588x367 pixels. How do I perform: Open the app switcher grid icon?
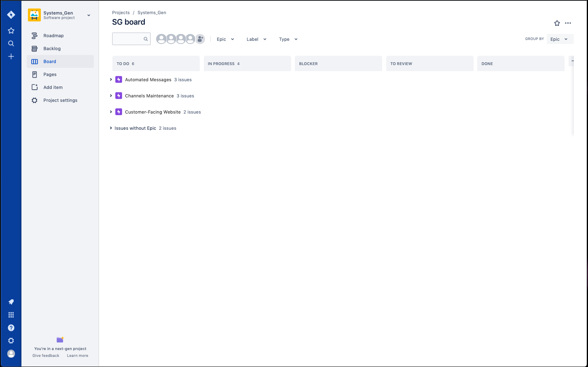(11, 315)
